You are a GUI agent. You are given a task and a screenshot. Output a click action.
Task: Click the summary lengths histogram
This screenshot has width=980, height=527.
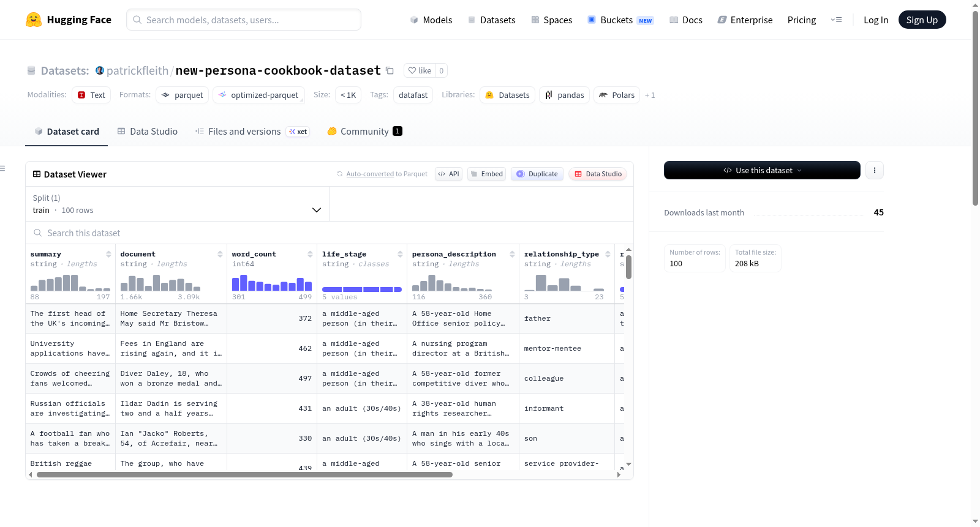click(x=70, y=282)
